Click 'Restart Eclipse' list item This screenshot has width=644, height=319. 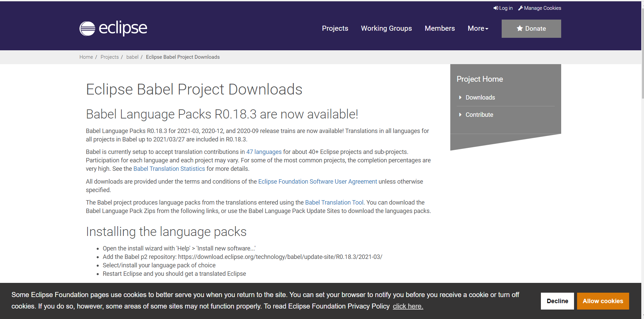[174, 274]
